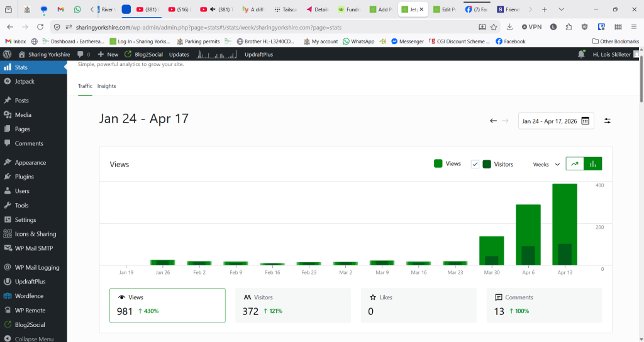644x342 pixels.
Task: Click the UpdraftPlus admin bar link
Action: click(x=258, y=55)
